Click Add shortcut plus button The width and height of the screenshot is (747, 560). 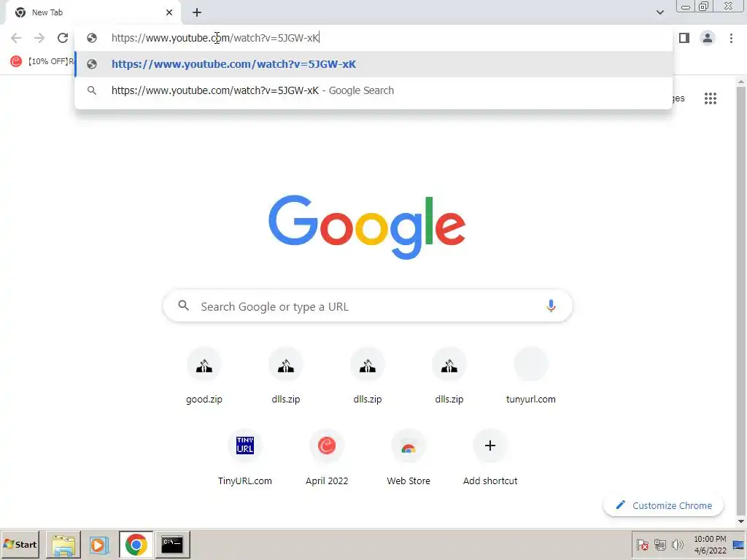[490, 446]
